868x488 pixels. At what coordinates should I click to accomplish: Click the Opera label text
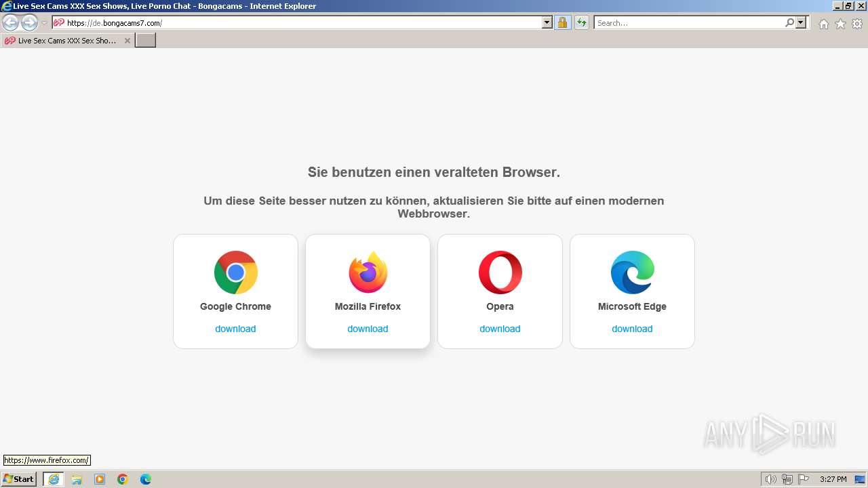(x=500, y=306)
